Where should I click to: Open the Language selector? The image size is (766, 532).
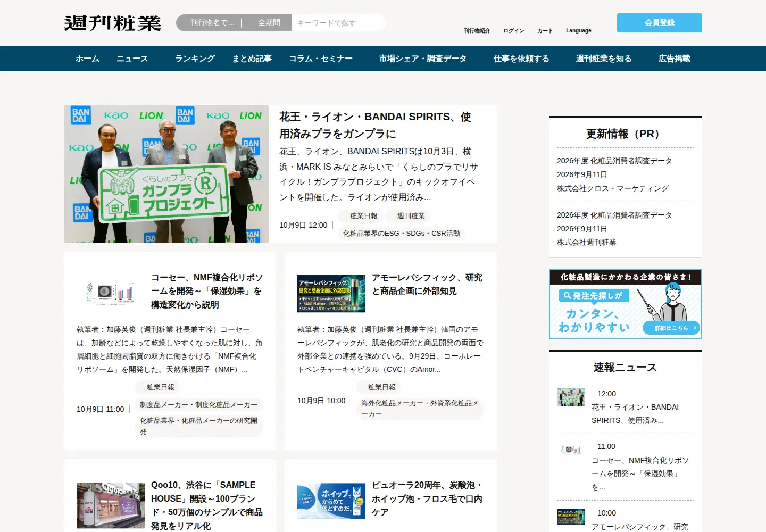click(x=579, y=31)
